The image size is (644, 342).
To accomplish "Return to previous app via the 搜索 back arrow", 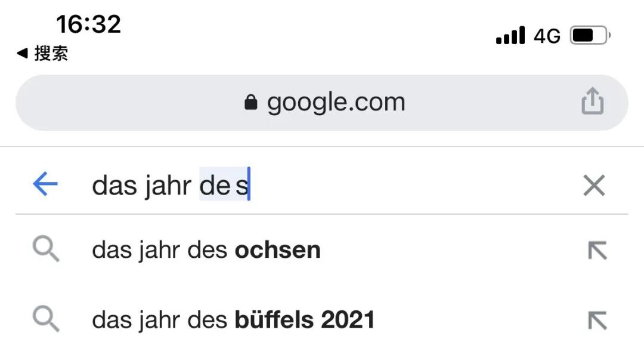I will click(x=22, y=53).
